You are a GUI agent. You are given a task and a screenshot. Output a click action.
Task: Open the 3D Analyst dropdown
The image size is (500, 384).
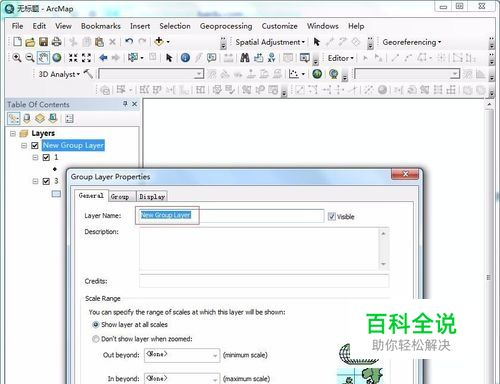[59, 74]
